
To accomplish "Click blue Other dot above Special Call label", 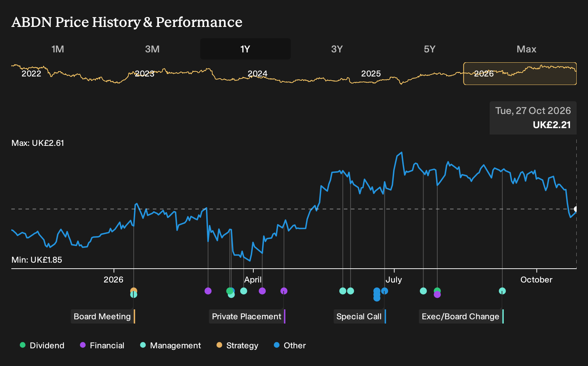I will 385,291.
